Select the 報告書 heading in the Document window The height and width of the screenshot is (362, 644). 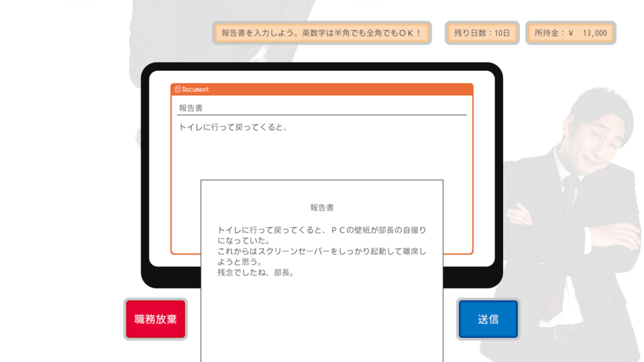191,108
